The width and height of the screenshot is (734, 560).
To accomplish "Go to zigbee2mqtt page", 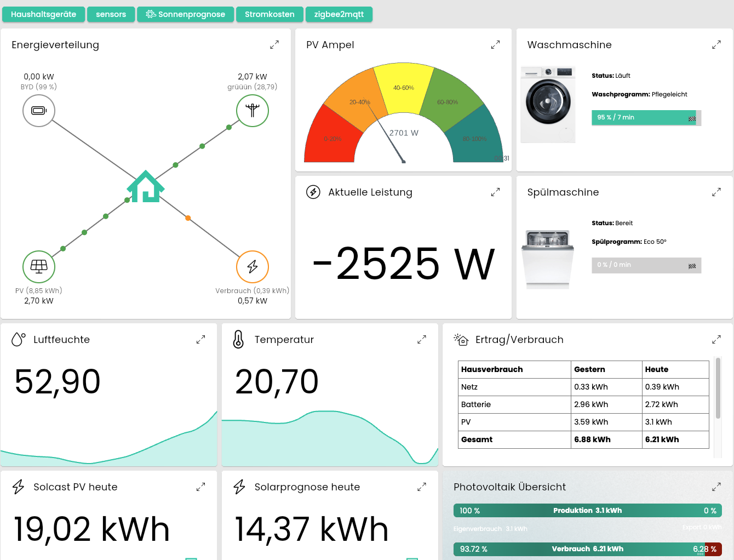I will pyautogui.click(x=339, y=14).
